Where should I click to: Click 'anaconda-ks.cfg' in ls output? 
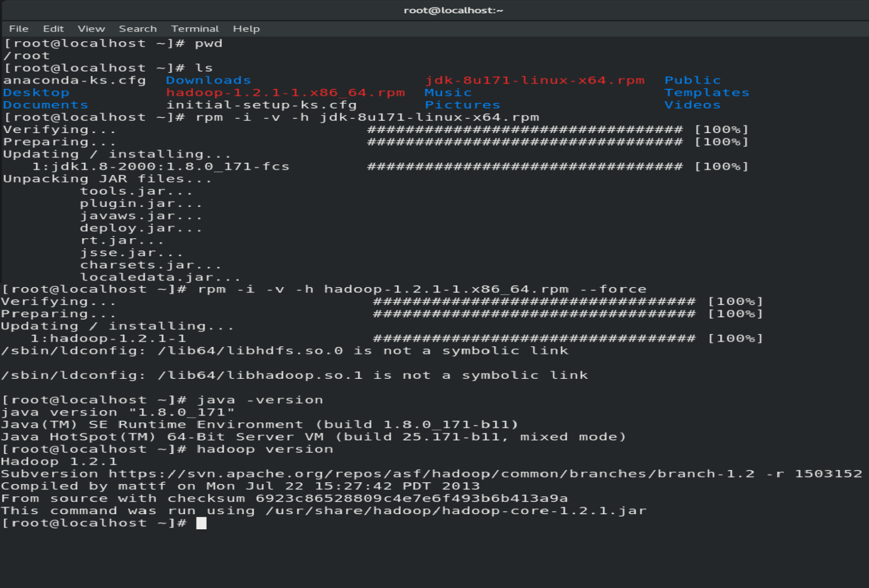coord(74,80)
